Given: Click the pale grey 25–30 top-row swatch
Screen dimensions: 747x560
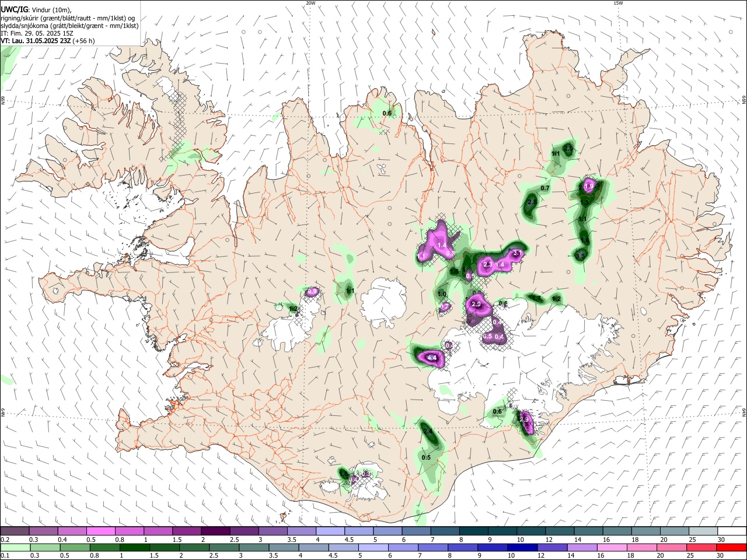Looking at the screenshot, I should point(703,531).
